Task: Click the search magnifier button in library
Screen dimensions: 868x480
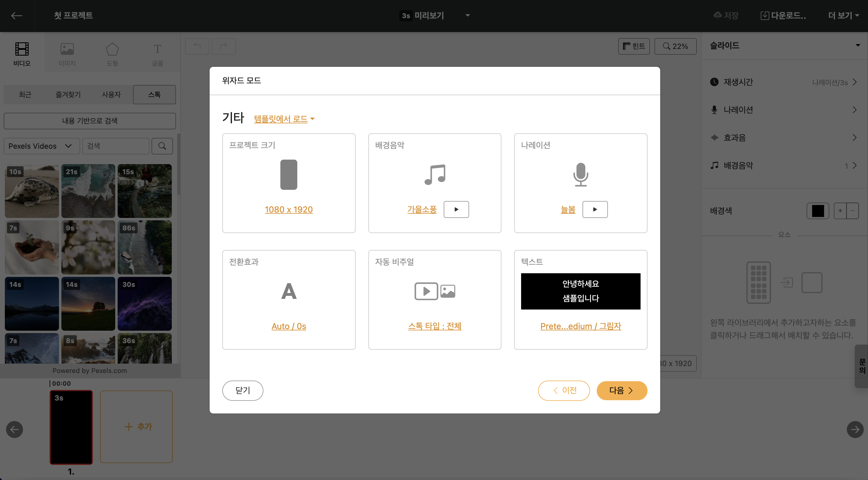Action: coord(162,146)
